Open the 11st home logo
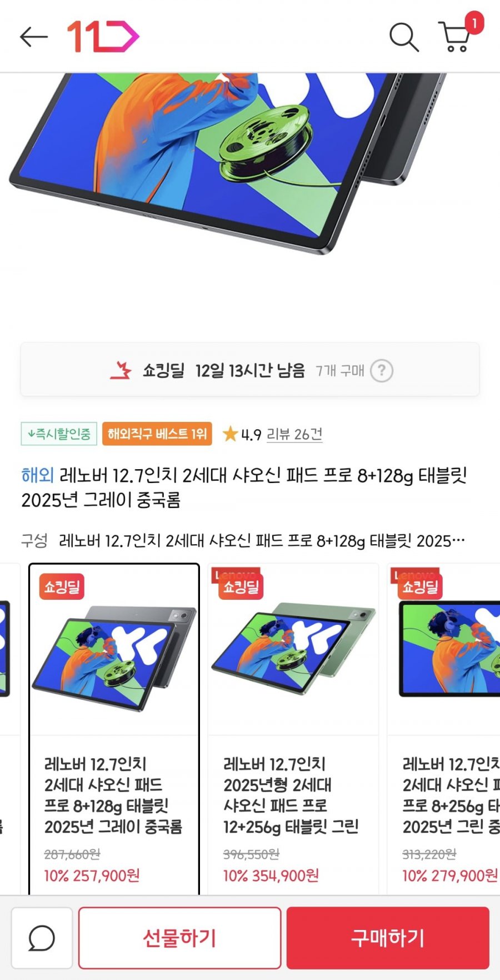This screenshot has height=980, width=500. pyautogui.click(x=103, y=37)
